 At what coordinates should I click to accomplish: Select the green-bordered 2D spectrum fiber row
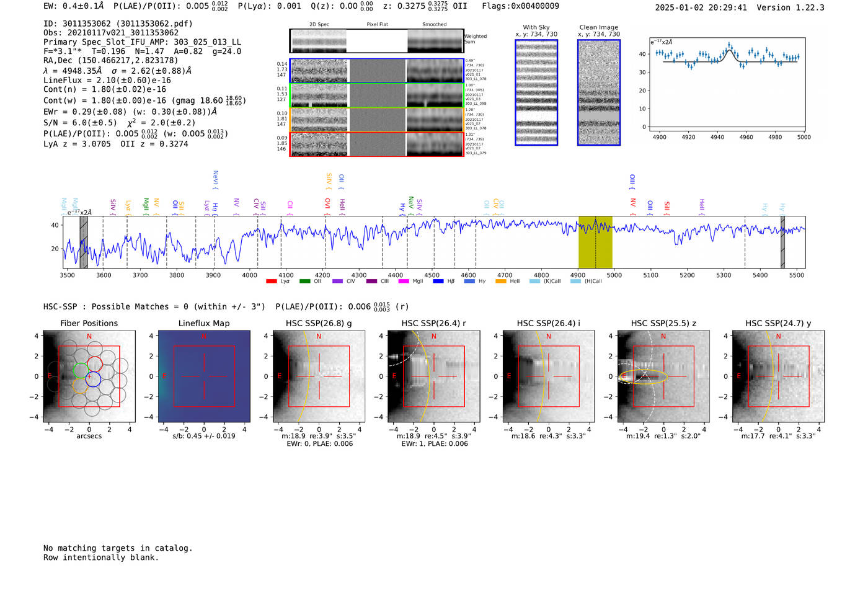(376, 96)
